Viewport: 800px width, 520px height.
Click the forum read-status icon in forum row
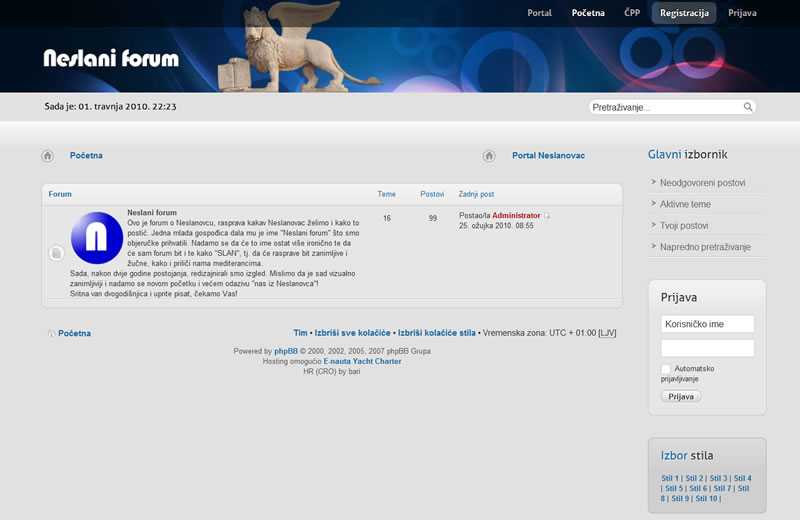pos(56,253)
